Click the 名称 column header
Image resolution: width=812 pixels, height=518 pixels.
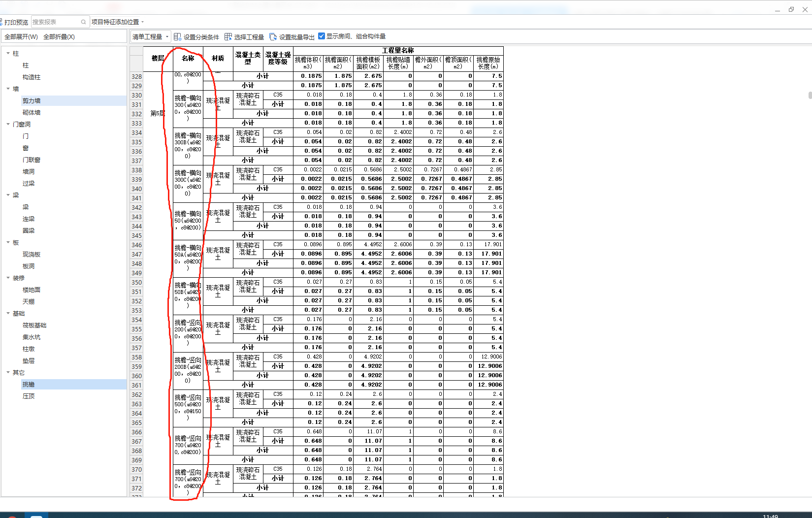pyautogui.click(x=188, y=59)
